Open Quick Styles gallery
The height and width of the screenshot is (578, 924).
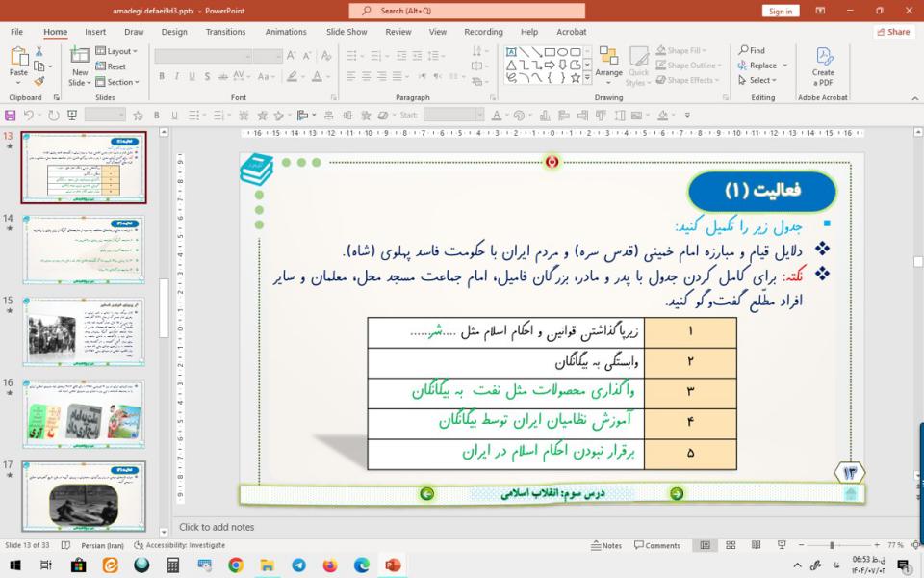point(638,66)
